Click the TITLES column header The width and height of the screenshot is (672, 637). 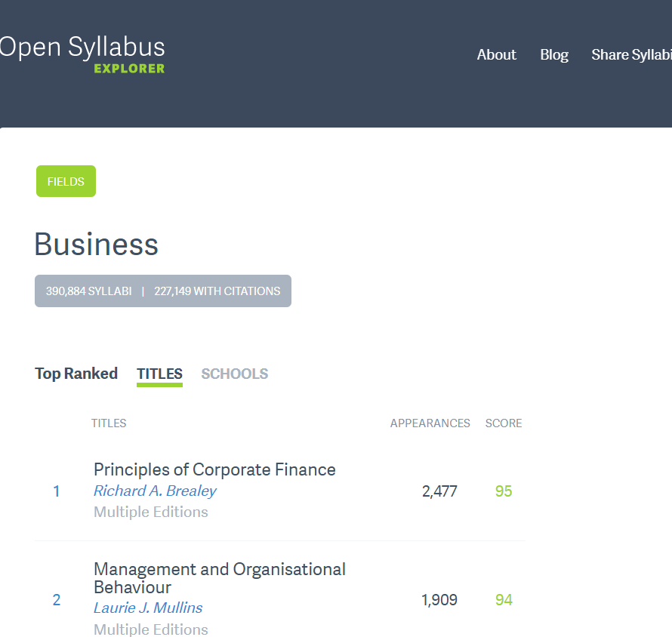[109, 423]
